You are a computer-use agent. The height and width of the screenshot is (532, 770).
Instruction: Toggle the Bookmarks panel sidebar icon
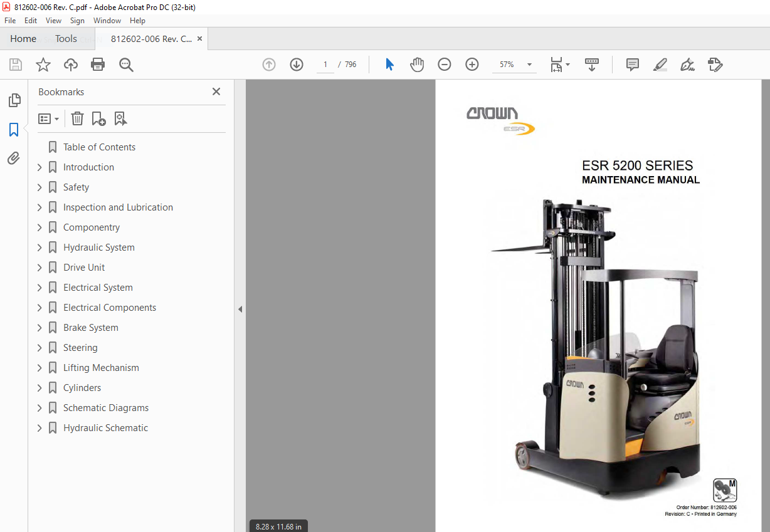tap(14, 130)
